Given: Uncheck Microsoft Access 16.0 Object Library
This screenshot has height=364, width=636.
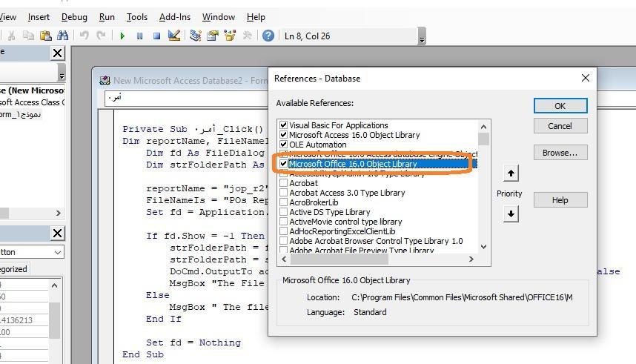Looking at the screenshot, I should point(283,135).
